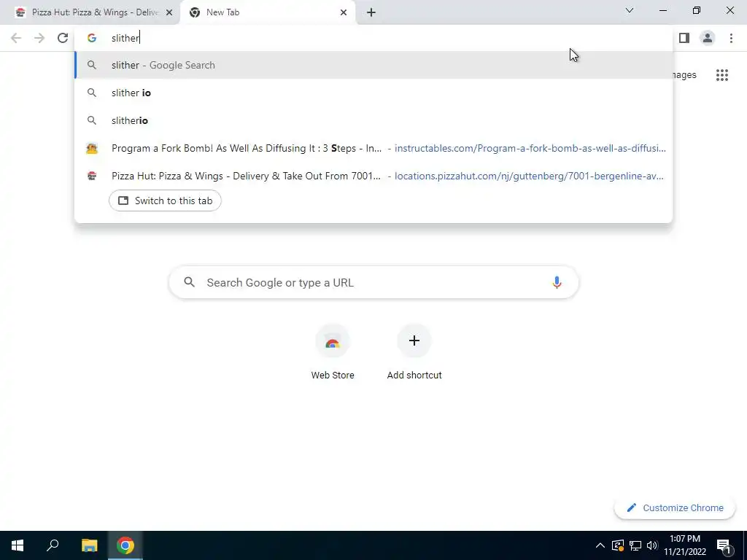Expand the tab search chevron
Image resolution: width=747 pixels, height=560 pixels.
coord(630,10)
